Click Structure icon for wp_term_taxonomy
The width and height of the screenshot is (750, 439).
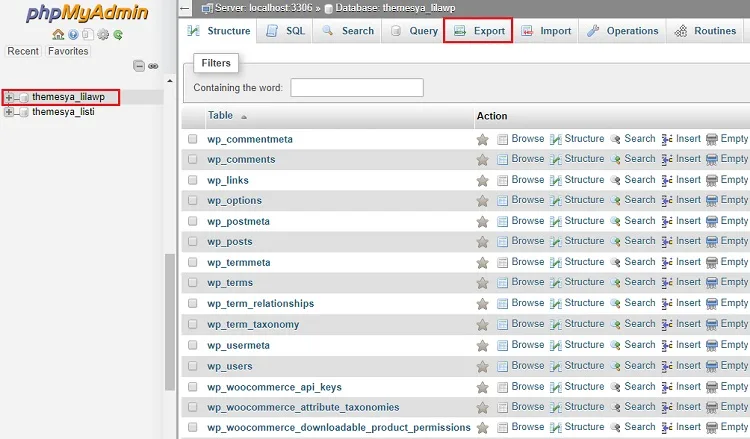tap(555, 325)
